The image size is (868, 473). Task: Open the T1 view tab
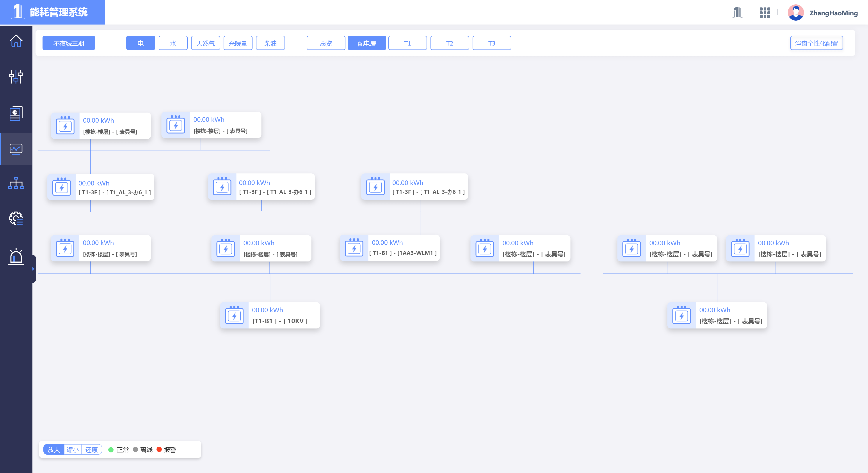pyautogui.click(x=407, y=43)
